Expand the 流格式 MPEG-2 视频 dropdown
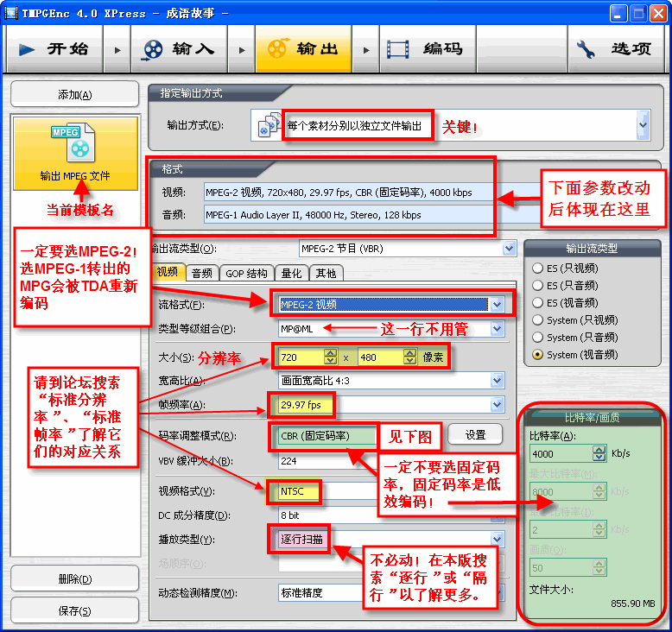Viewport: 672px width, 632px height. pos(497,305)
